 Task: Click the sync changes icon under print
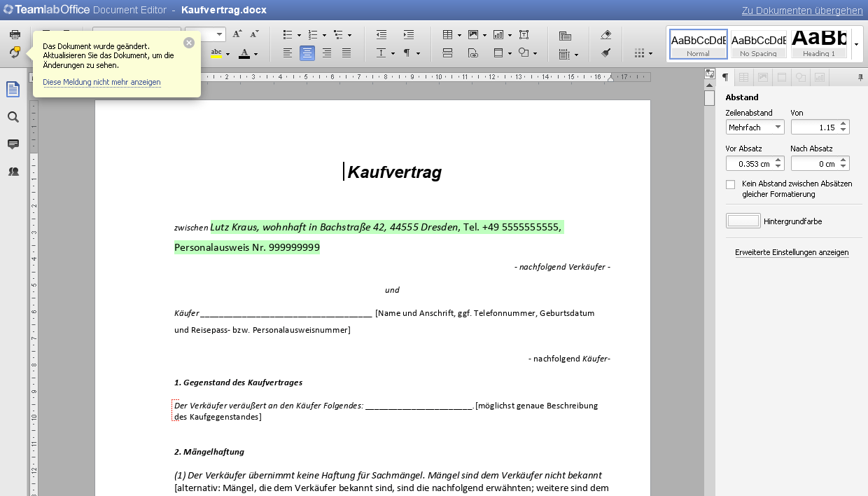point(15,53)
